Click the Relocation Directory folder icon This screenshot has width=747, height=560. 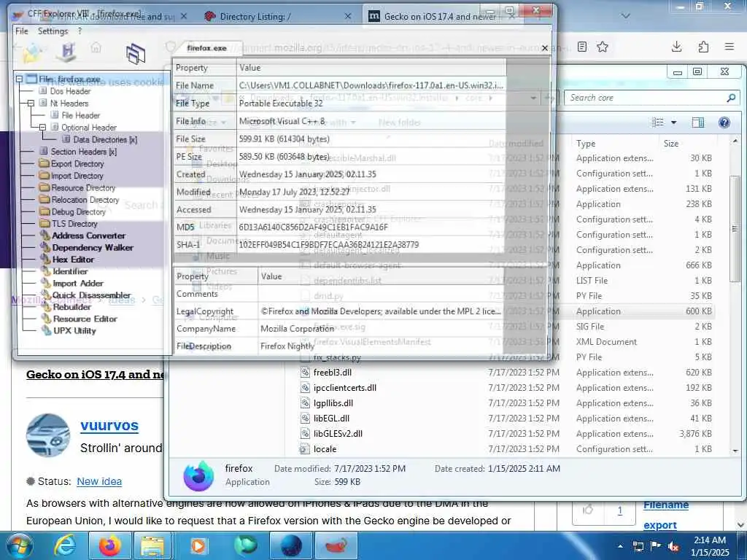(x=44, y=200)
